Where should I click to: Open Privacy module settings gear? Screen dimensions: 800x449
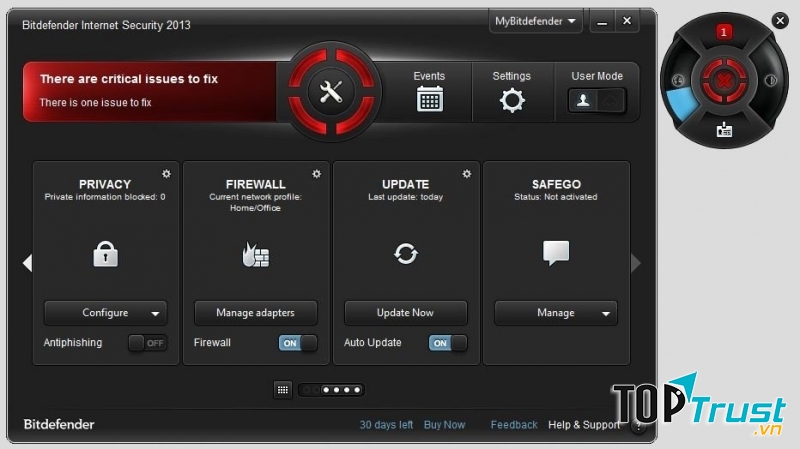coord(166,174)
